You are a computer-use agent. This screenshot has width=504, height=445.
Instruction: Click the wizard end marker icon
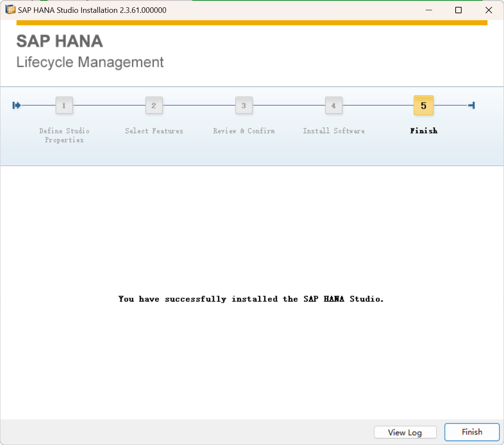(x=472, y=105)
